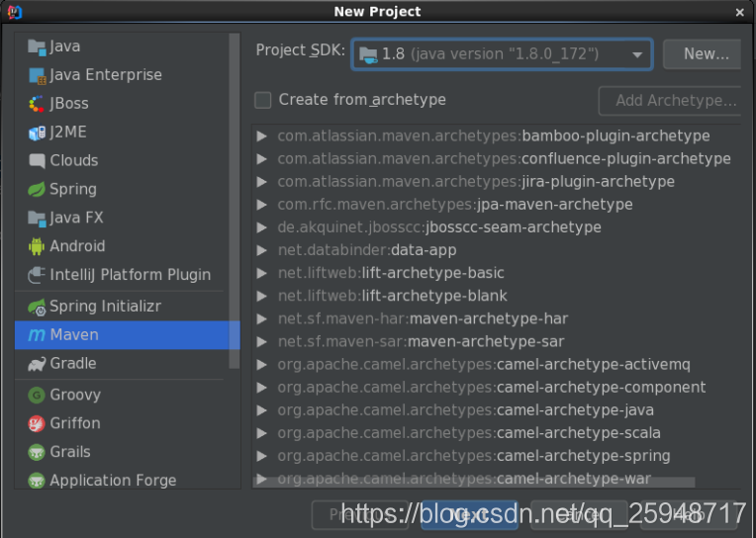
Task: Expand camel-archetype-spring node
Action: [262, 456]
